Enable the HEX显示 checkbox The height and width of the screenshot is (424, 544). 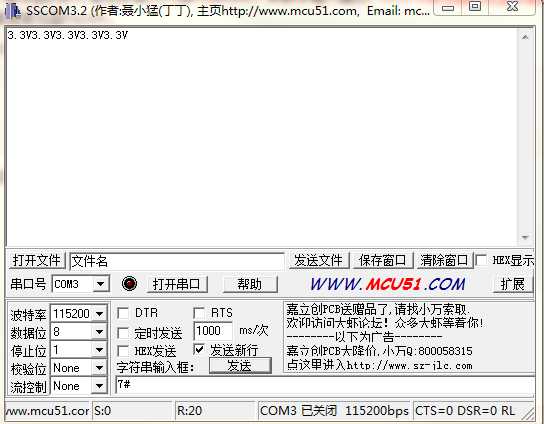tap(481, 260)
